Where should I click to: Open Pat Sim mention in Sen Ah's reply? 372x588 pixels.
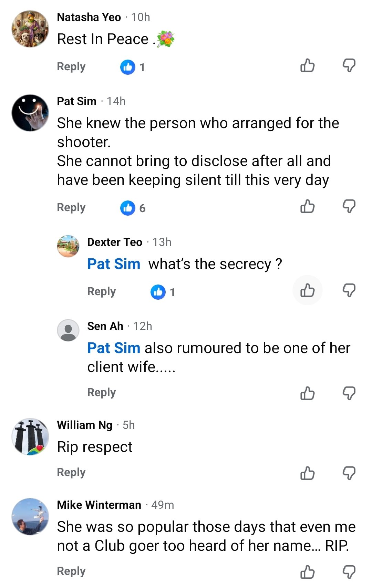114,348
